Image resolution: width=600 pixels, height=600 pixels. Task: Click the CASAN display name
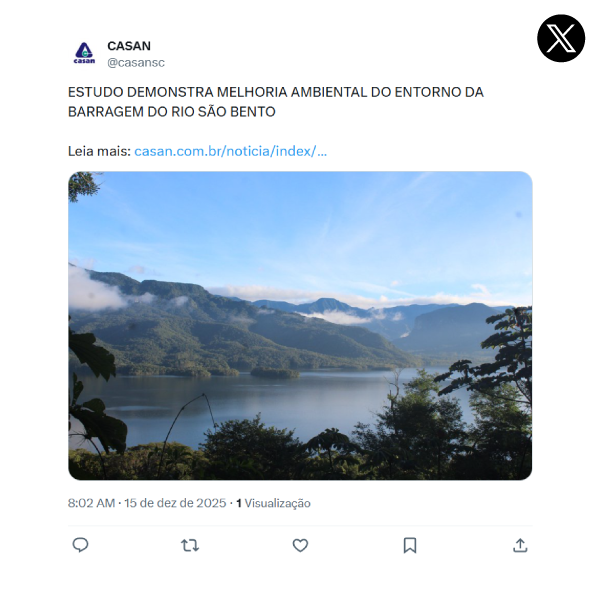[129, 46]
